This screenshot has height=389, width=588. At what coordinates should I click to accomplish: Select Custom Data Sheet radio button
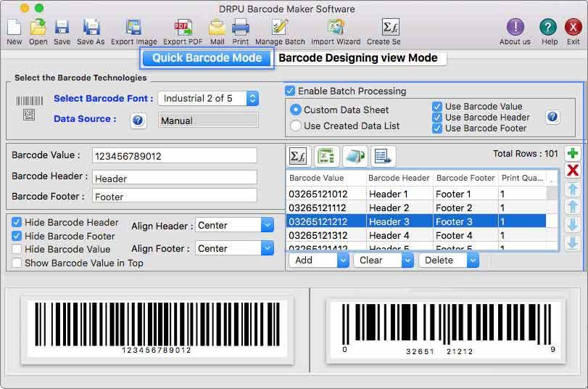[x=296, y=110]
